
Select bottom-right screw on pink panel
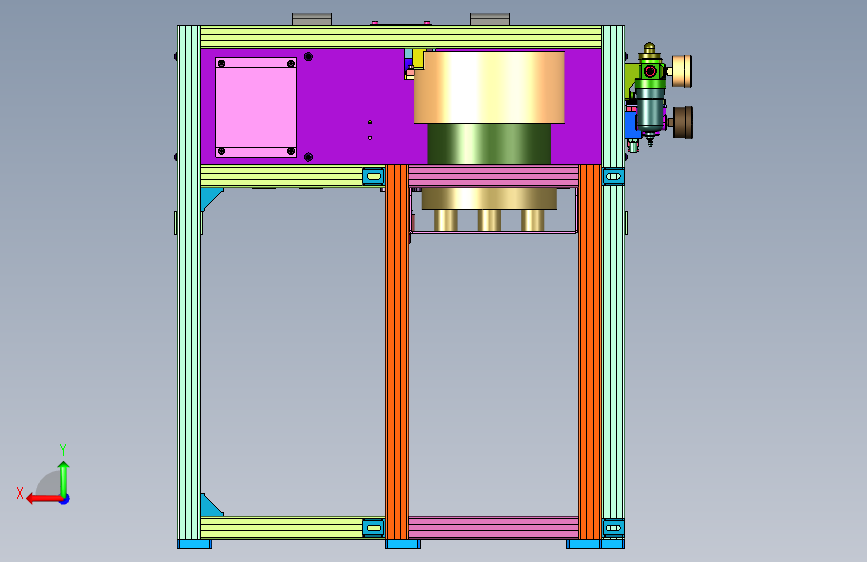pyautogui.click(x=291, y=151)
